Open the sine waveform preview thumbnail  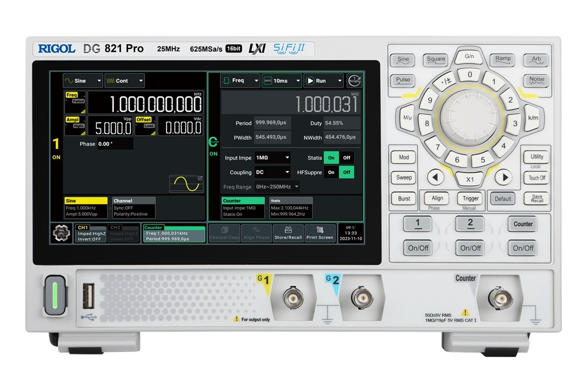pyautogui.click(x=186, y=184)
